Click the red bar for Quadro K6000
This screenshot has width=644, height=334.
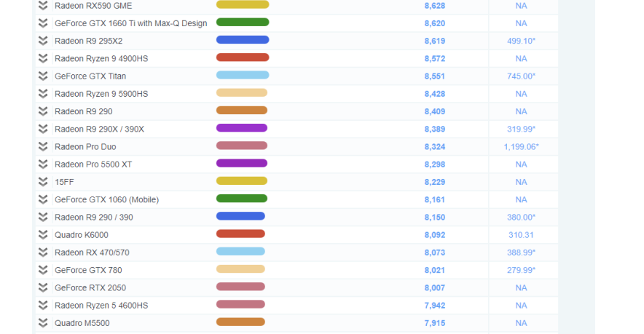coord(240,234)
